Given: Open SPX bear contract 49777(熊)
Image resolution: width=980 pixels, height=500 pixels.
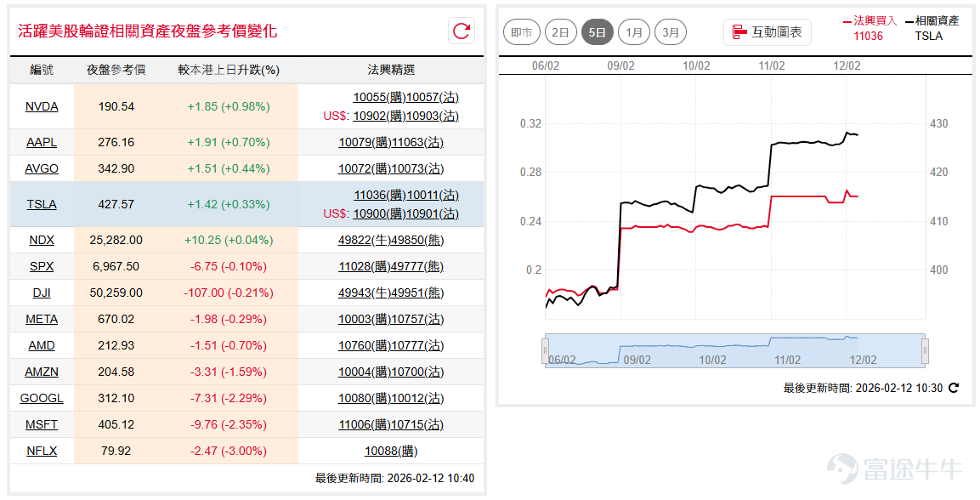Looking at the screenshot, I should pos(417,266).
